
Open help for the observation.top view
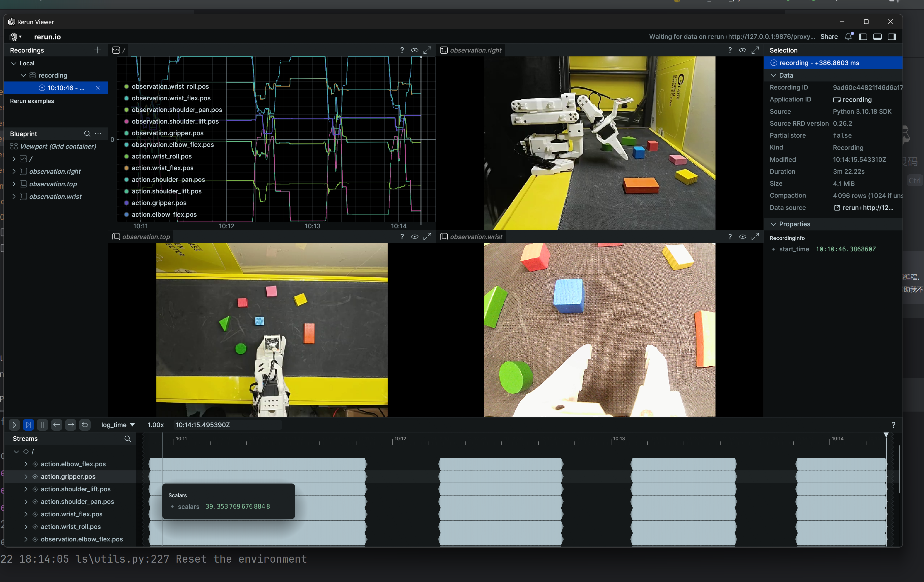402,237
